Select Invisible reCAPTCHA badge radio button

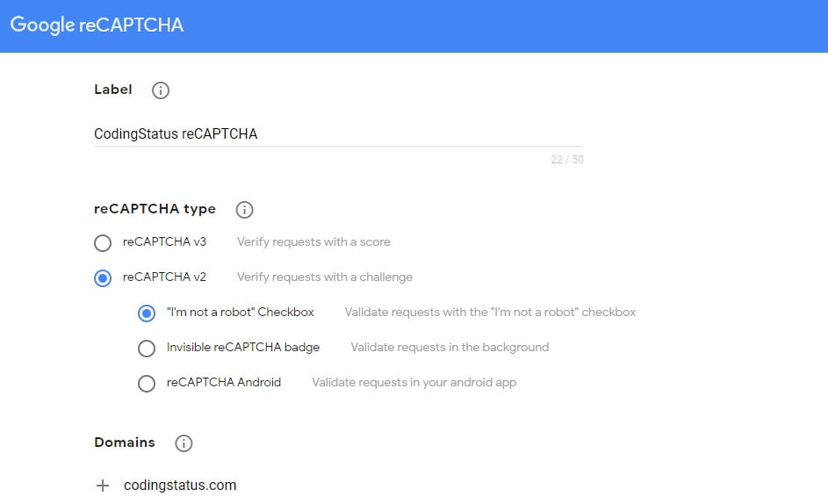[147, 349]
